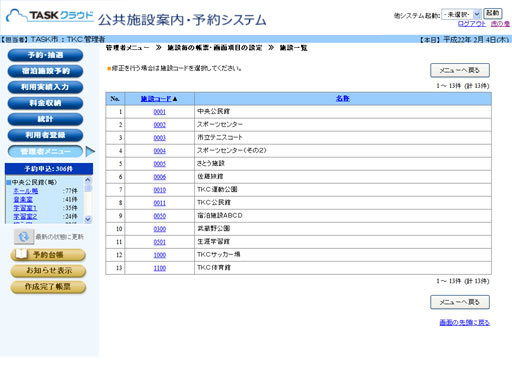Viewport: 512px width, 384px height.
Task: Click the スポーツセンター(その2) name cell
Action: 343,151
